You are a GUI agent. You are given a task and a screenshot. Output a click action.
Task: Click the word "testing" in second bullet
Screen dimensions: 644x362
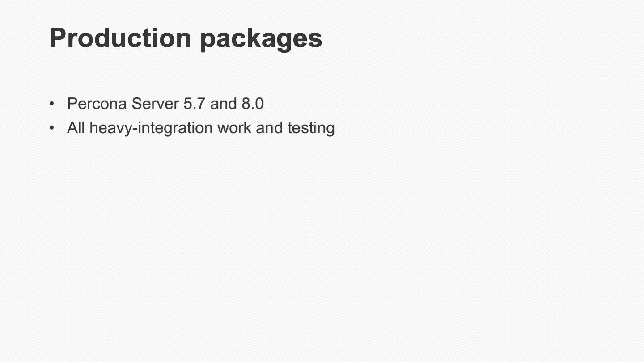point(311,128)
